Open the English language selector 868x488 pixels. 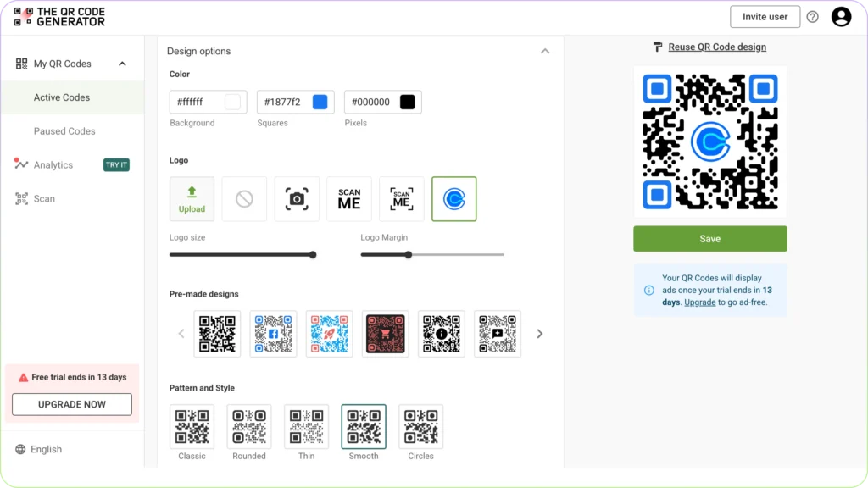click(x=38, y=449)
